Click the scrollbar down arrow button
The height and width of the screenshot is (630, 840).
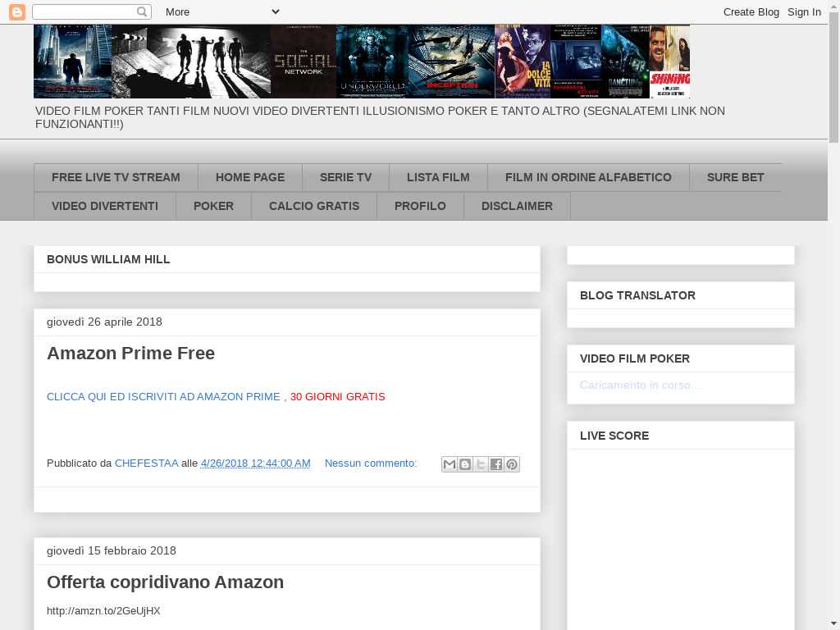(x=833, y=624)
